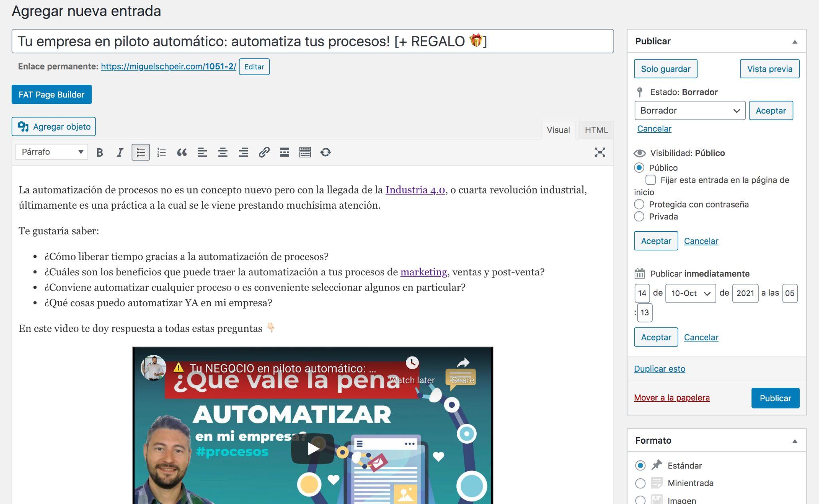Insert the Read More tag
Viewport: 819px width, 504px height.
point(284,152)
